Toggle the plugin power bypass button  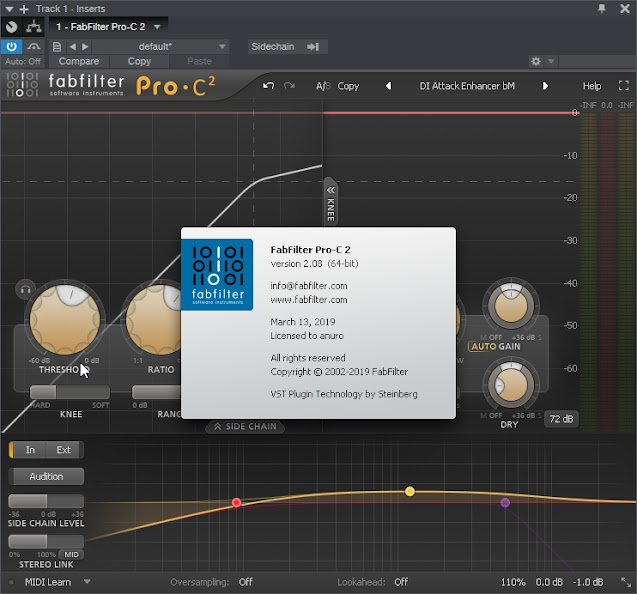(x=11, y=47)
